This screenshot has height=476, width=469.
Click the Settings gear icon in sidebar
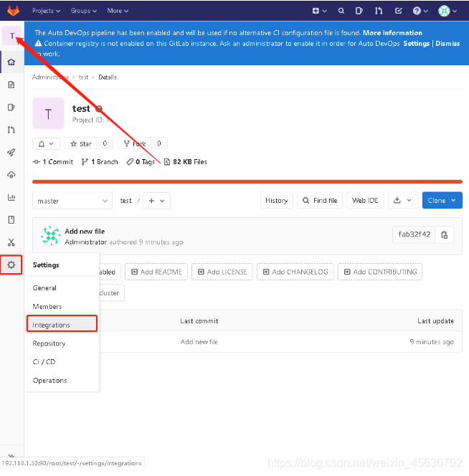coord(11,265)
